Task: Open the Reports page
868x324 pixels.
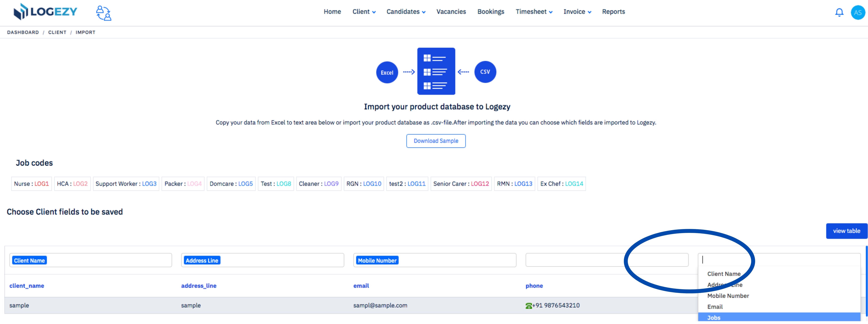Action: pos(613,12)
